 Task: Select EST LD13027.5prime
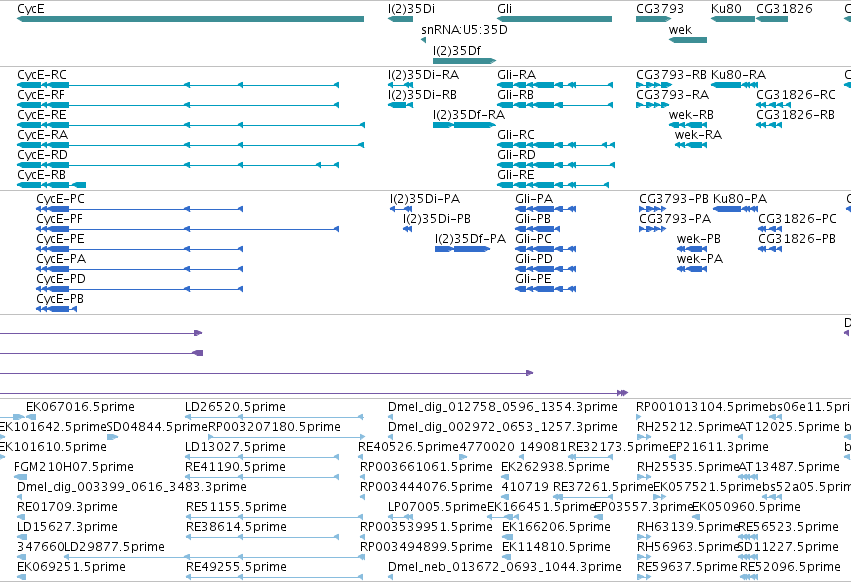point(262,457)
